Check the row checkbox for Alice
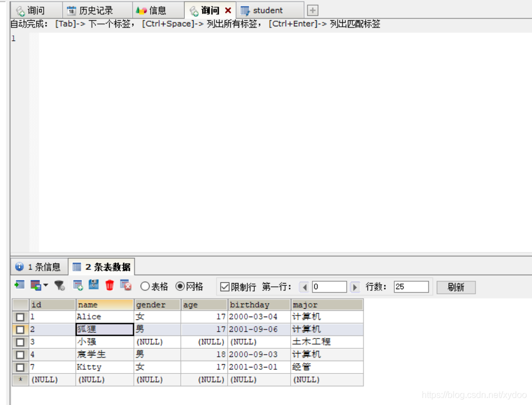The width and height of the screenshot is (532, 405). click(20, 317)
